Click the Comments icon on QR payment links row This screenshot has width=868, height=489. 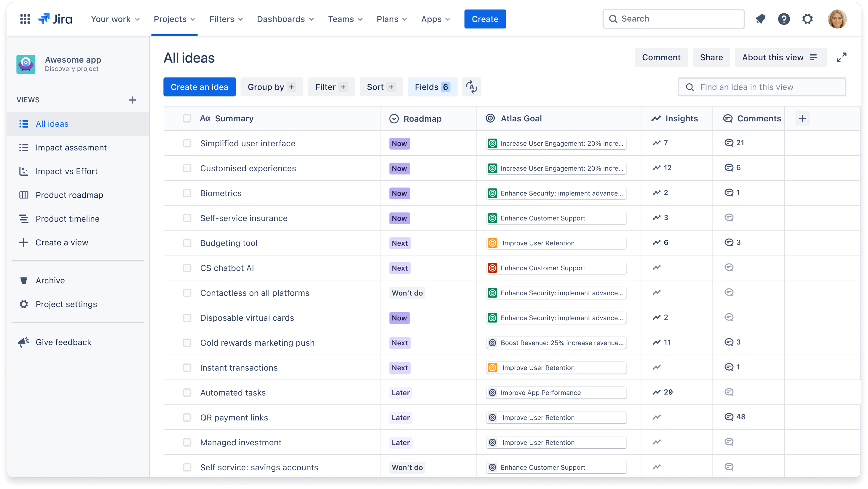(x=728, y=416)
